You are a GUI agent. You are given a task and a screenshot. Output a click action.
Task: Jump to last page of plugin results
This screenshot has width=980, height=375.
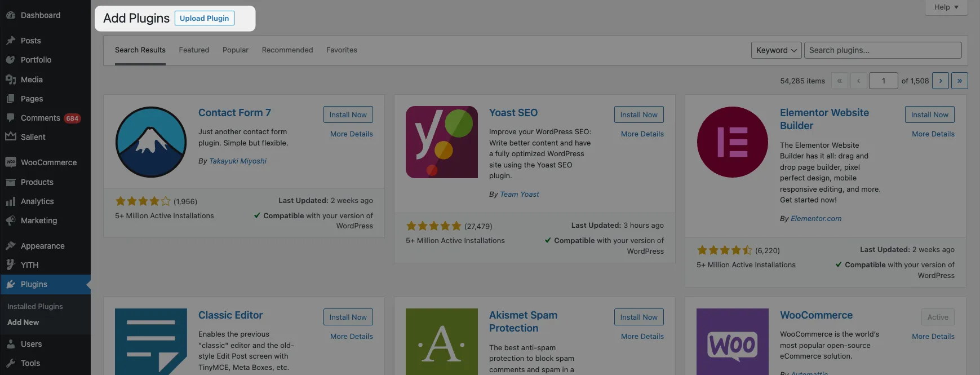(960, 81)
